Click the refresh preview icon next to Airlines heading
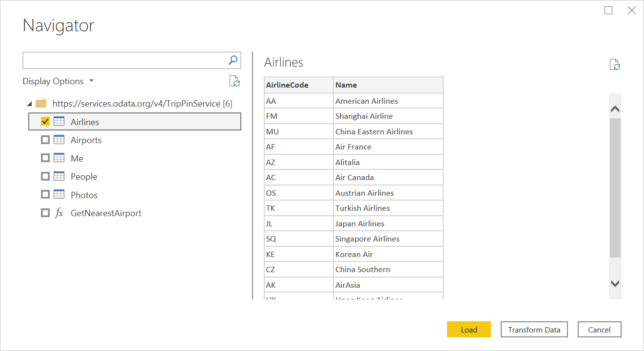644x351 pixels. (x=615, y=65)
